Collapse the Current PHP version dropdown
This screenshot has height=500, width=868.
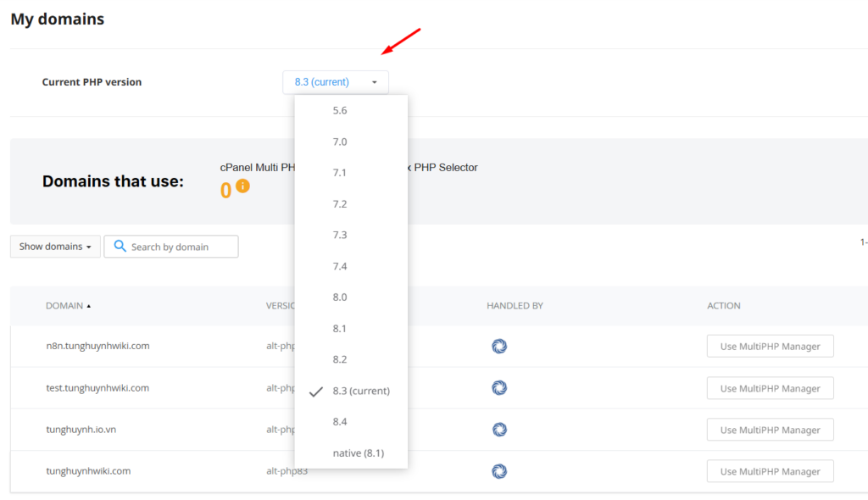click(x=335, y=82)
